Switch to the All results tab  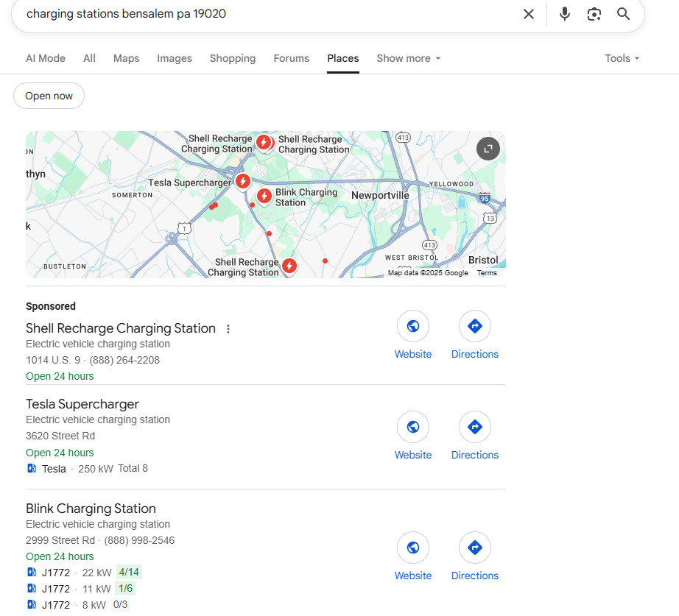(89, 58)
